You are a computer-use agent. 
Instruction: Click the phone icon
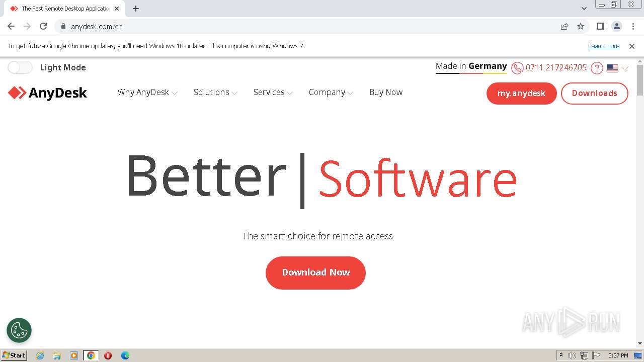click(x=517, y=68)
